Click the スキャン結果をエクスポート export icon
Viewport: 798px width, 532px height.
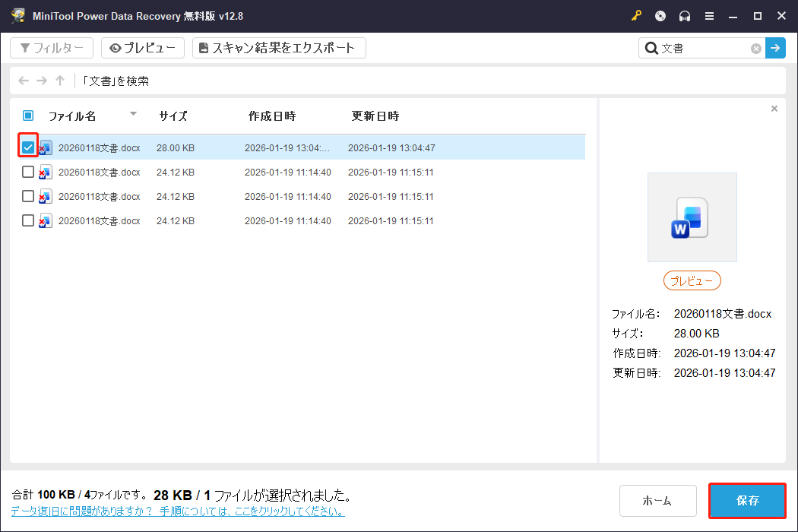click(203, 47)
